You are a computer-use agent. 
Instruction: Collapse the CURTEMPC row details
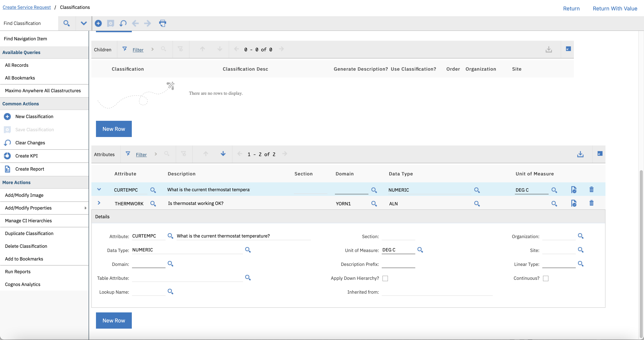coord(99,189)
